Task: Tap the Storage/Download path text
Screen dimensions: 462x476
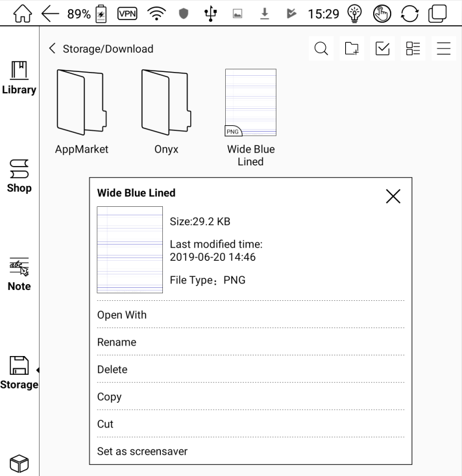Action: [x=108, y=49]
